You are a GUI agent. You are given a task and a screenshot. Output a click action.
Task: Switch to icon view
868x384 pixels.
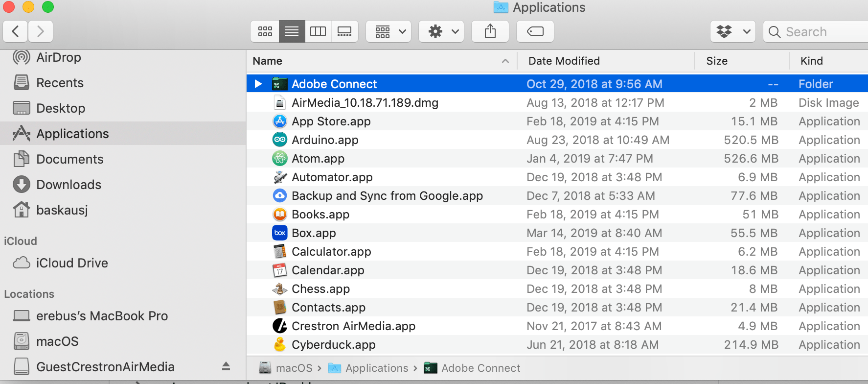265,32
